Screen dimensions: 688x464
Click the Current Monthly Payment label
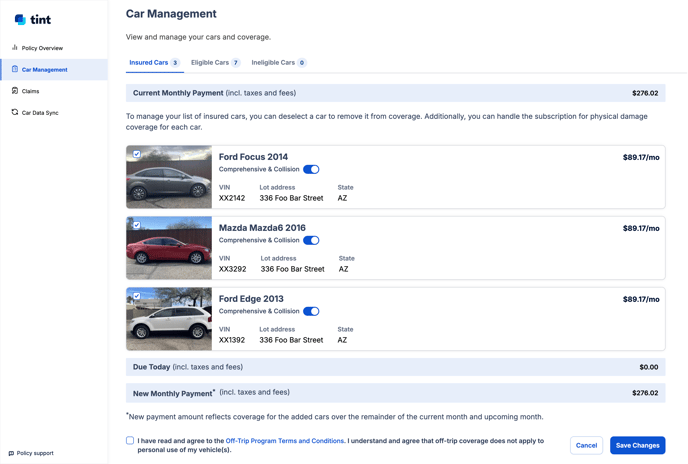(178, 93)
